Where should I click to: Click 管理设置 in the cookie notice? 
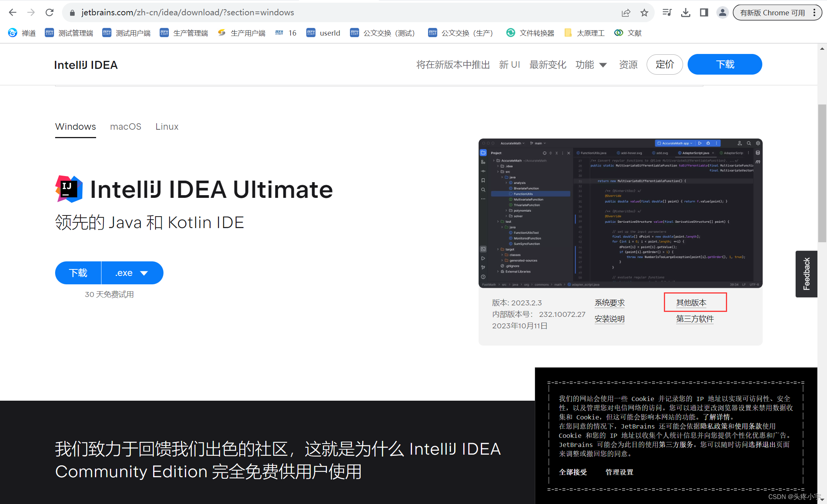pos(619,472)
